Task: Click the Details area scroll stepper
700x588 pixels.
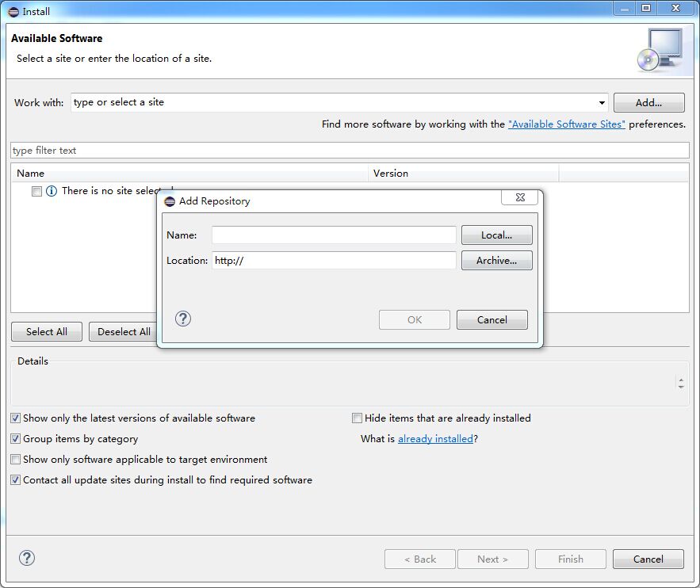Action: coord(680,383)
